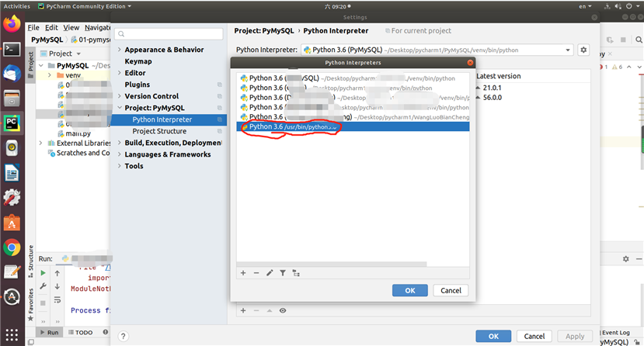Open the Favorites side tab
The width and height of the screenshot is (644, 346).
[31, 304]
